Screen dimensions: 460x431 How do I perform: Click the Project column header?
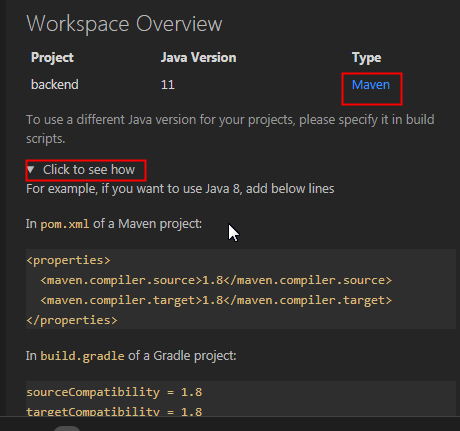pyautogui.click(x=52, y=57)
